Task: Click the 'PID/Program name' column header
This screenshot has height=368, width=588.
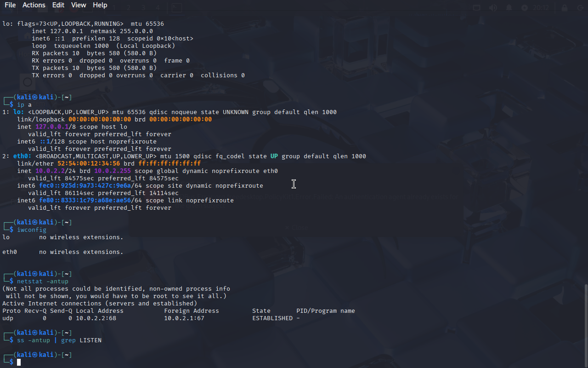Action: pos(326,311)
